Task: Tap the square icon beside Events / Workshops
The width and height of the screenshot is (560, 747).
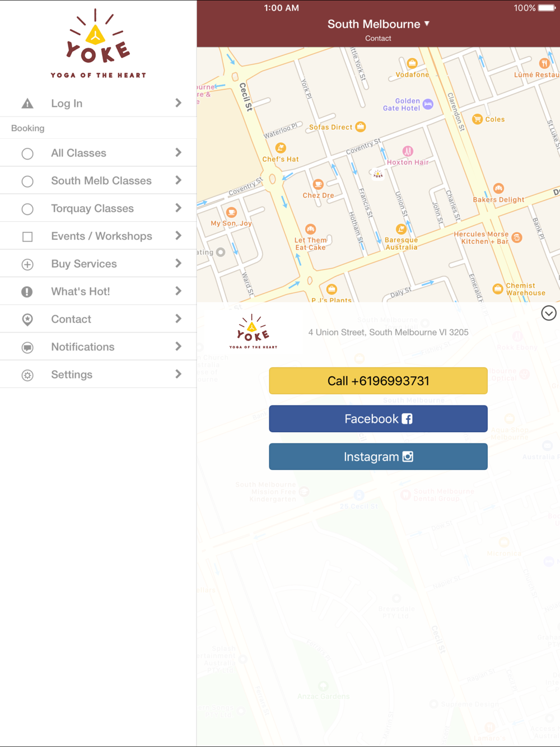Action: click(x=27, y=237)
